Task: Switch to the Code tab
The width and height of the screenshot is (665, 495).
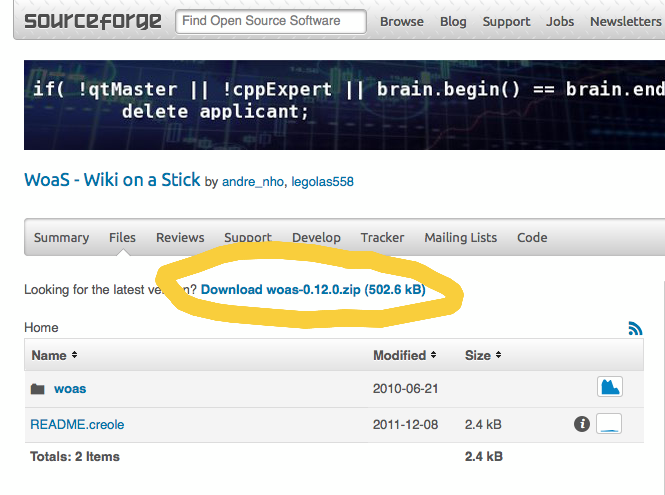Action: [x=532, y=238]
